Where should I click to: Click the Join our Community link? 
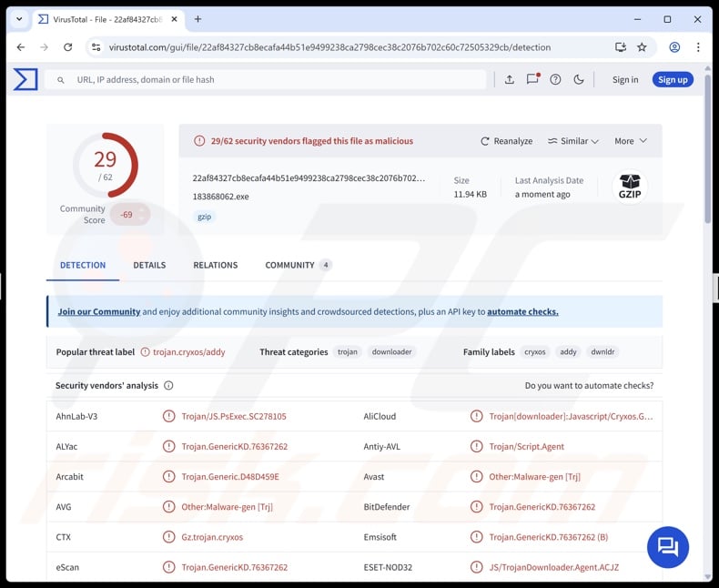(99, 311)
